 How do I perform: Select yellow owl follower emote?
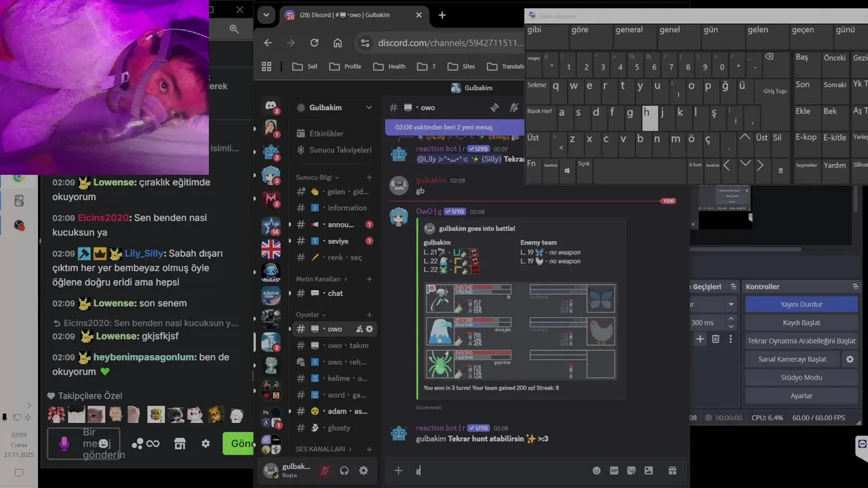(x=156, y=413)
